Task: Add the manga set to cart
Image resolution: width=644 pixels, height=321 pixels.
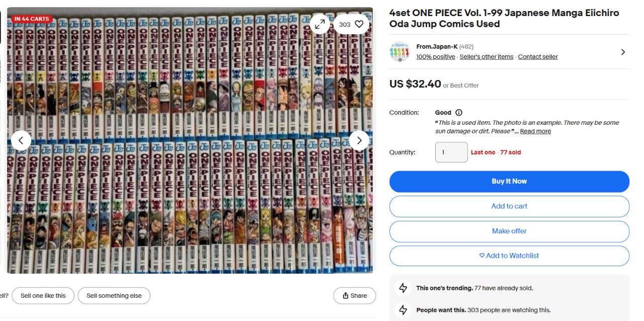Action: [x=509, y=206]
